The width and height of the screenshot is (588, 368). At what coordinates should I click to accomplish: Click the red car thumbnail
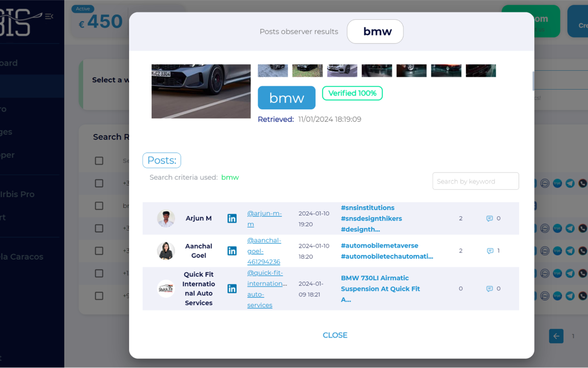pyautogui.click(x=446, y=70)
